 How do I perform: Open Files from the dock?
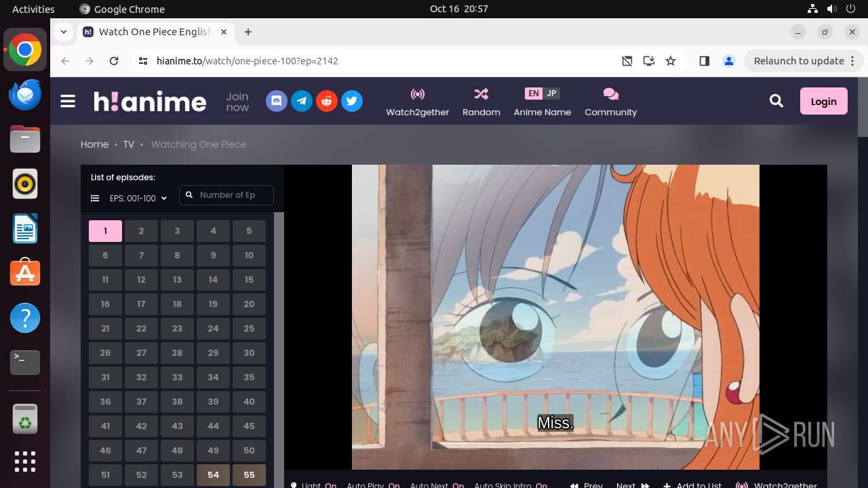(25, 139)
